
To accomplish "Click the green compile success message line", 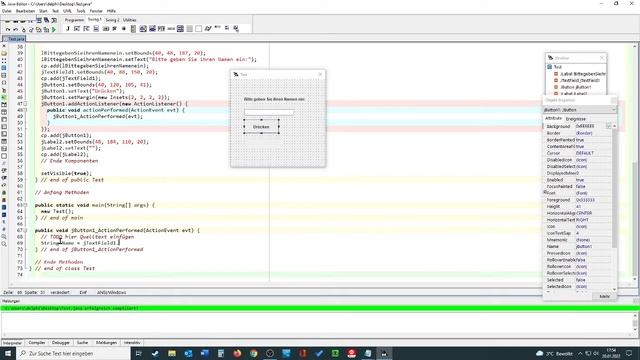I will [x=320, y=309].
